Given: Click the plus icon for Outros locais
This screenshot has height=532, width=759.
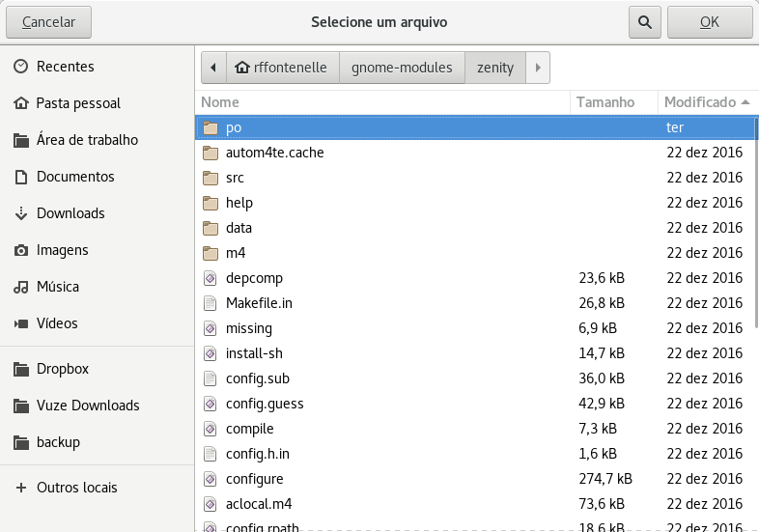Looking at the screenshot, I should click(x=20, y=488).
